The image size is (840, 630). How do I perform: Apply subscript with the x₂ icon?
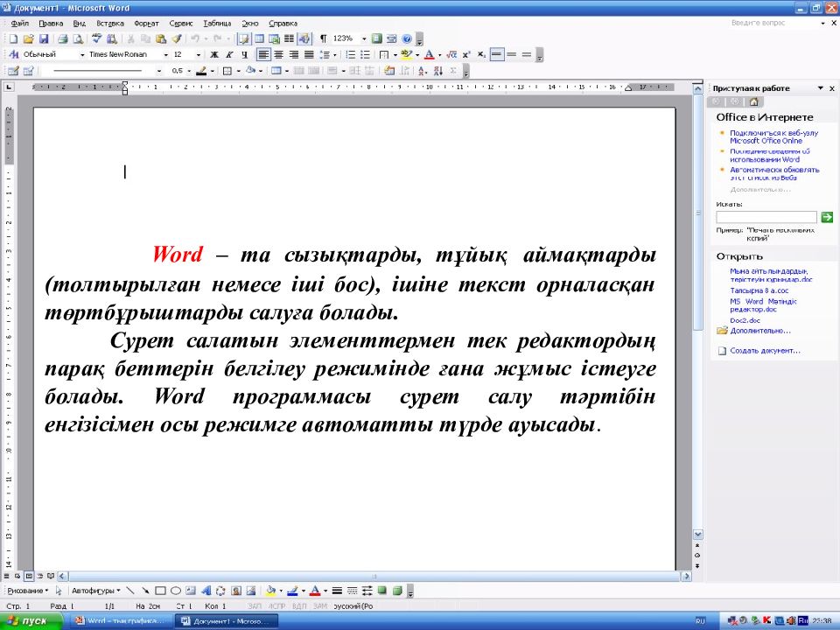coord(481,54)
